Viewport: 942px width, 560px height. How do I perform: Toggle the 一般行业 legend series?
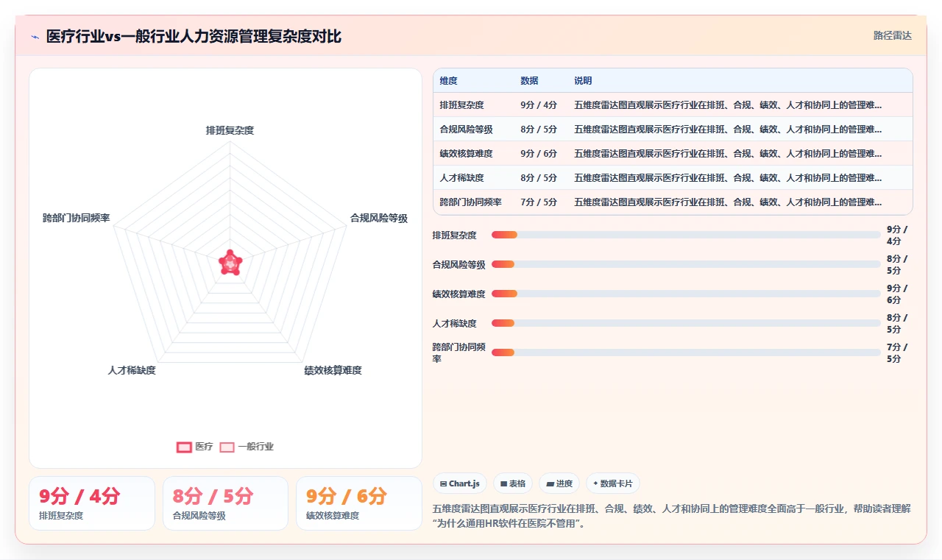click(247, 447)
